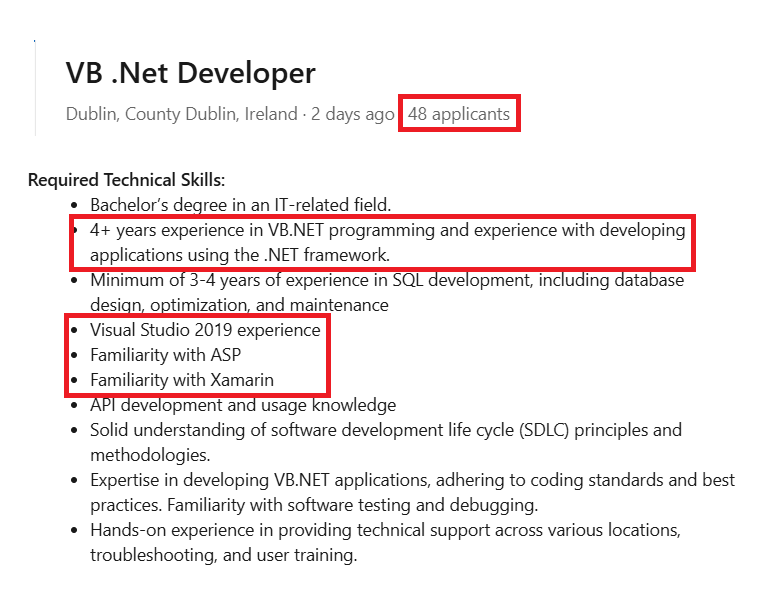
Task: Click the Required Technical Skills heading
Action: (x=127, y=180)
